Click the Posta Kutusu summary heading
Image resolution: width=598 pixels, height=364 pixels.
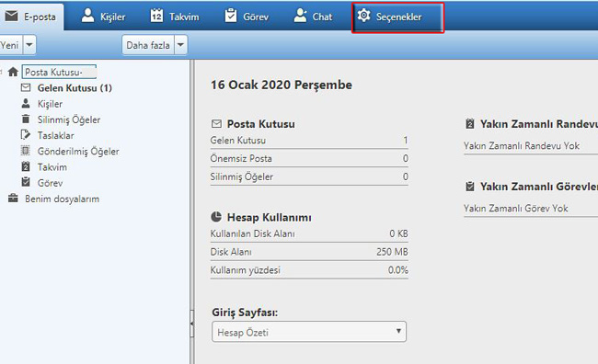pyautogui.click(x=261, y=124)
